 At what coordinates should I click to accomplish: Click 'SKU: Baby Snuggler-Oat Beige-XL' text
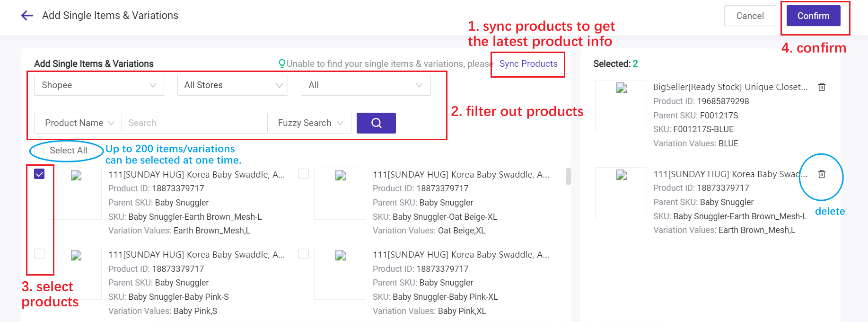435,217
